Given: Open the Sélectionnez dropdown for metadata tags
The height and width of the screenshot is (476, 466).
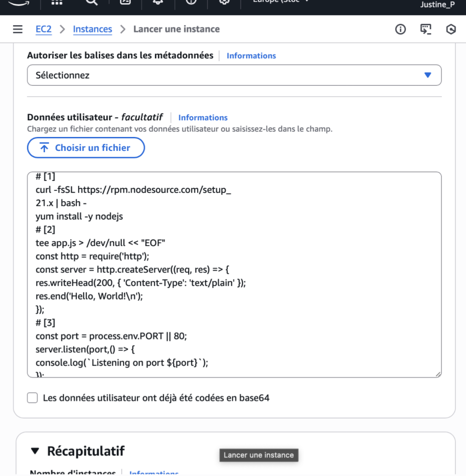Looking at the screenshot, I should pos(234,75).
